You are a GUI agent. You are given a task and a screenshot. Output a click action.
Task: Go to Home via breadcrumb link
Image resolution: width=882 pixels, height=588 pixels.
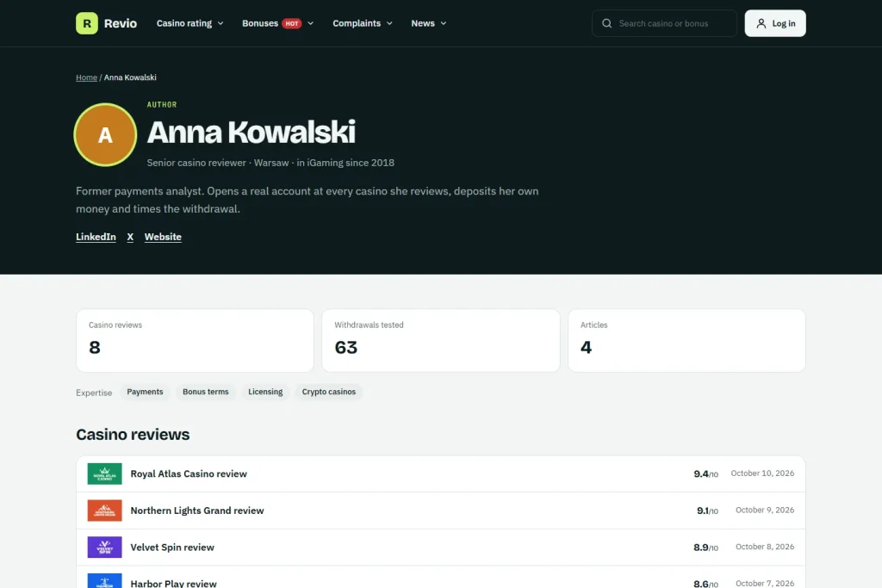click(x=87, y=77)
